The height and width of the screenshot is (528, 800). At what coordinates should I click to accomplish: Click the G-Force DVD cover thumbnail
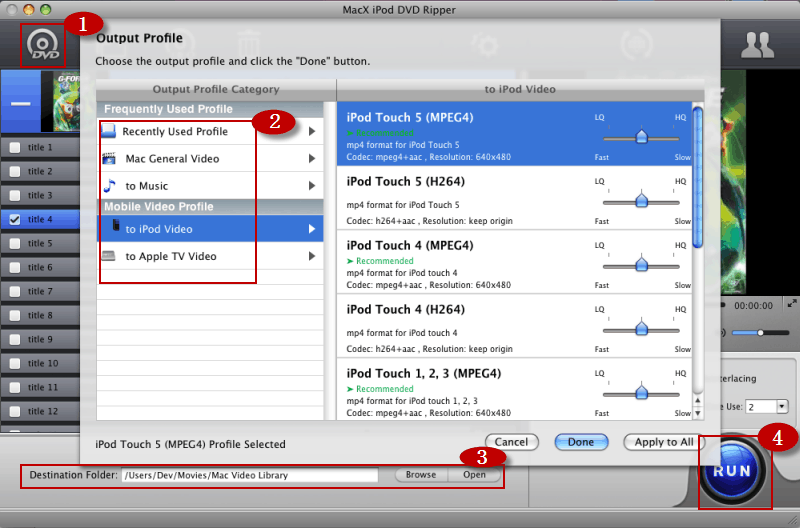pyautogui.click(x=67, y=101)
